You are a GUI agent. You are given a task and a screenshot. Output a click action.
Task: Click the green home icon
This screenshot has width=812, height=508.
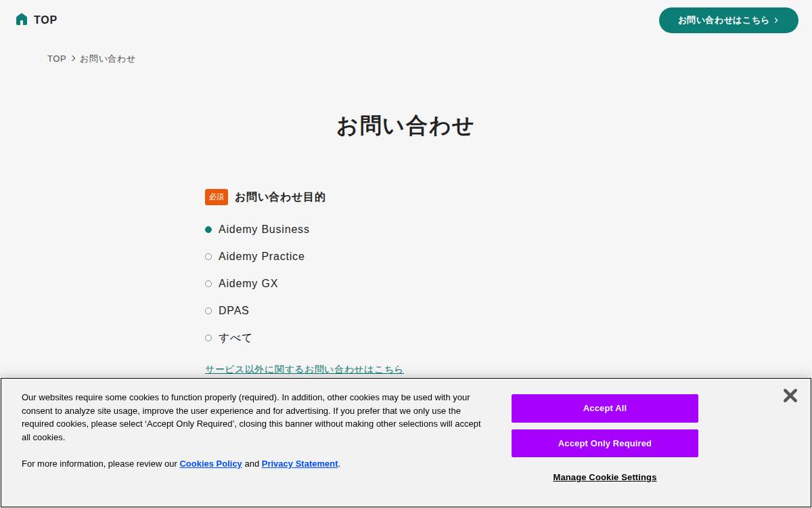click(x=22, y=20)
